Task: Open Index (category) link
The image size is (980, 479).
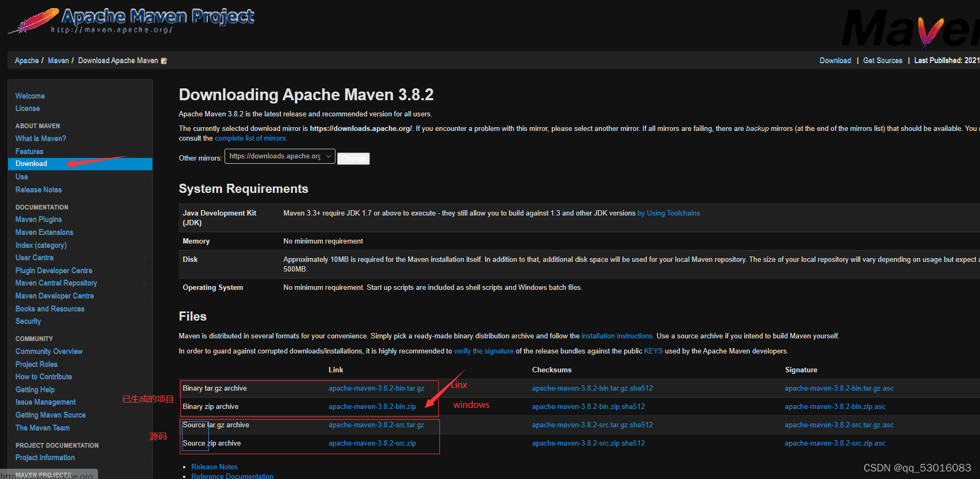Action: 41,245
